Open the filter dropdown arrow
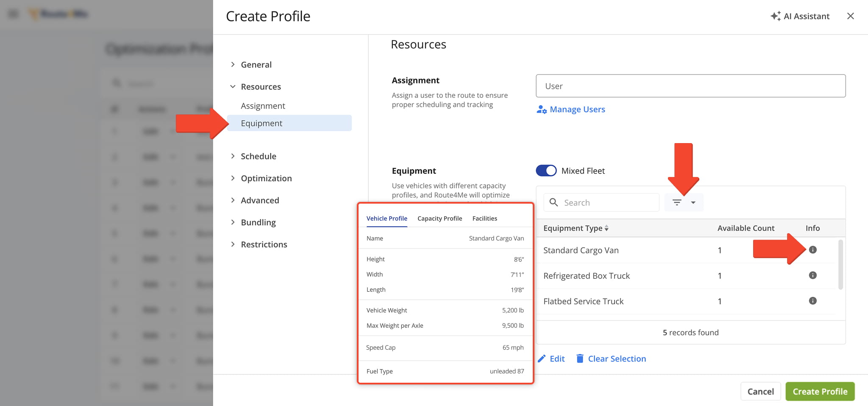Image resolution: width=868 pixels, height=406 pixels. point(693,202)
